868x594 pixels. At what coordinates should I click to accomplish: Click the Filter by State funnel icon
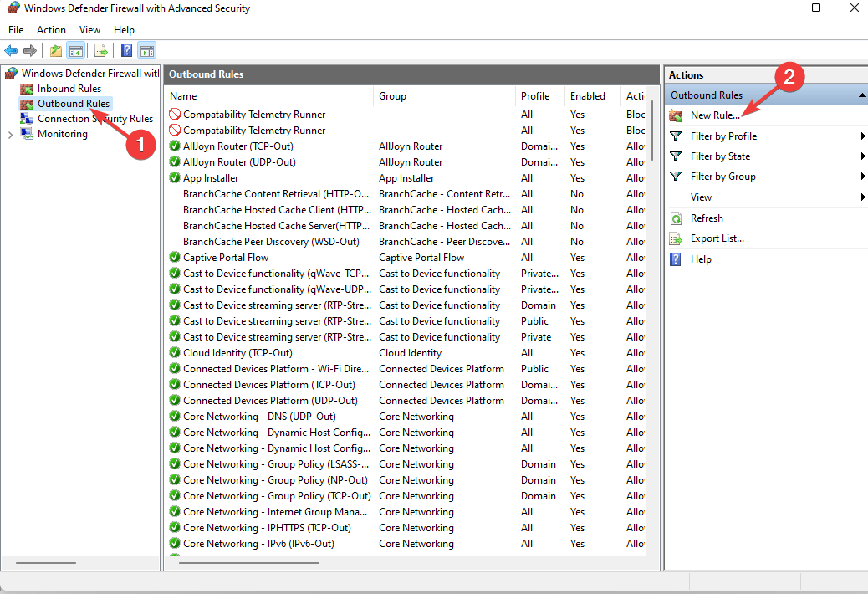point(676,156)
